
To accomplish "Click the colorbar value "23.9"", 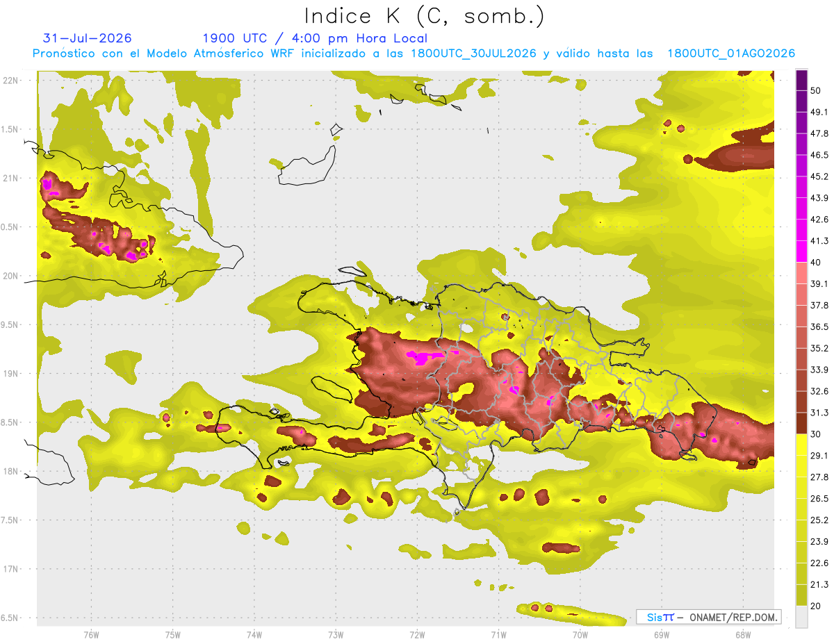I will 819,542.
